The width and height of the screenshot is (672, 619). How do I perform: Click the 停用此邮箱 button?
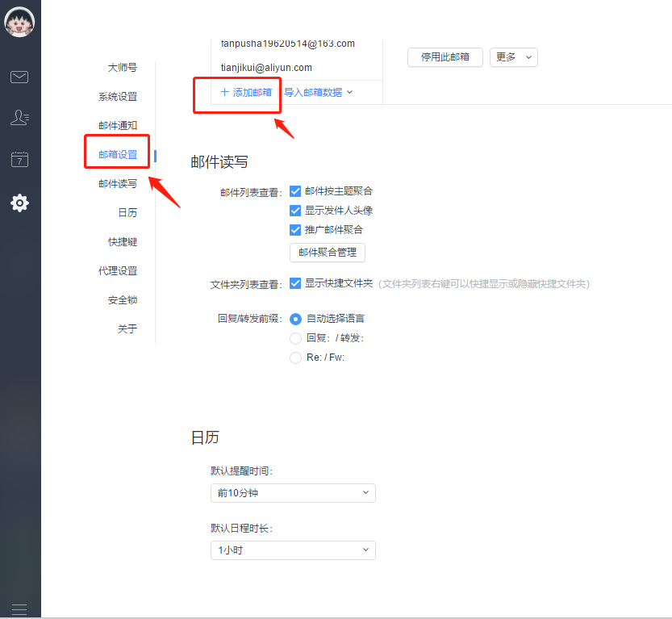tap(445, 57)
